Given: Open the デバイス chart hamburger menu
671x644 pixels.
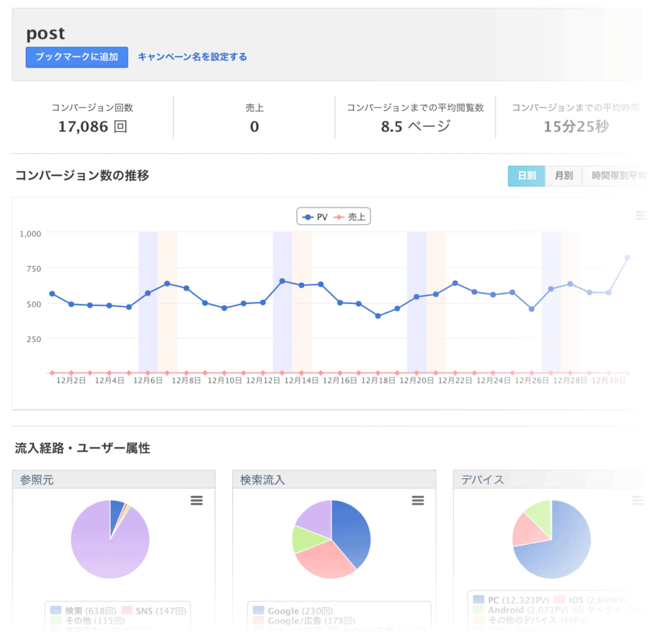Looking at the screenshot, I should coord(638,501).
